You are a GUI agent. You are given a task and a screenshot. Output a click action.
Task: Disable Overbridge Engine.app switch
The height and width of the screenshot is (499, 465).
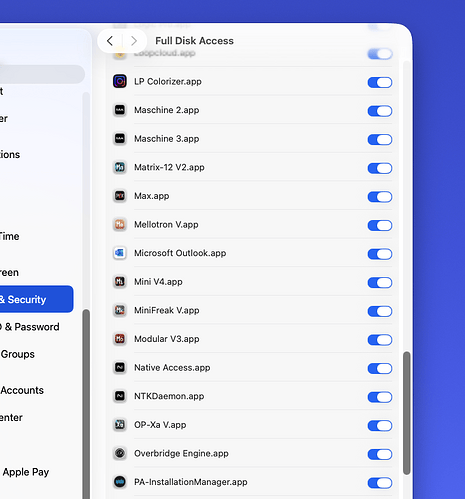coord(380,454)
